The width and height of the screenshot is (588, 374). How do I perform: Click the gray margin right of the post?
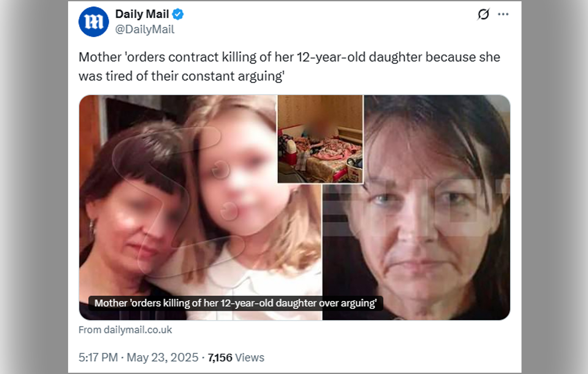[x=555, y=187]
